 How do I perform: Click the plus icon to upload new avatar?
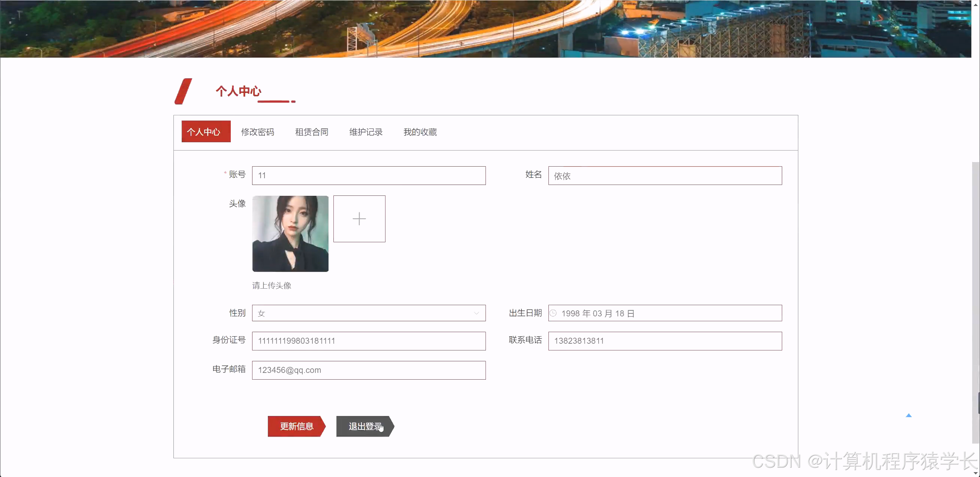[359, 219]
